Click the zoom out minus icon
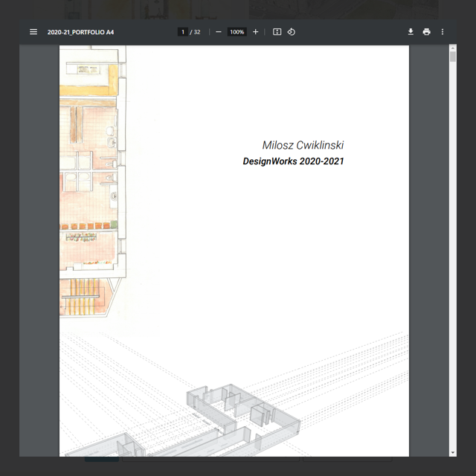Viewport: 476px width, 476px height. (x=219, y=32)
